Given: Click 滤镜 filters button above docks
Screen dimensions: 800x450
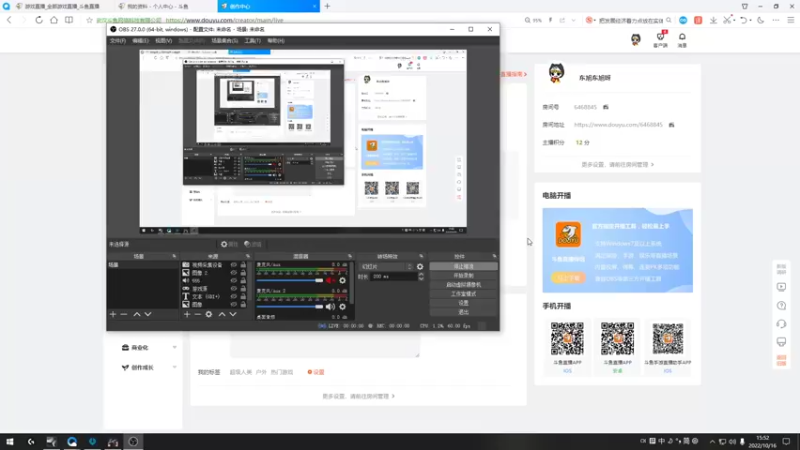Looking at the screenshot, I should click(253, 244).
